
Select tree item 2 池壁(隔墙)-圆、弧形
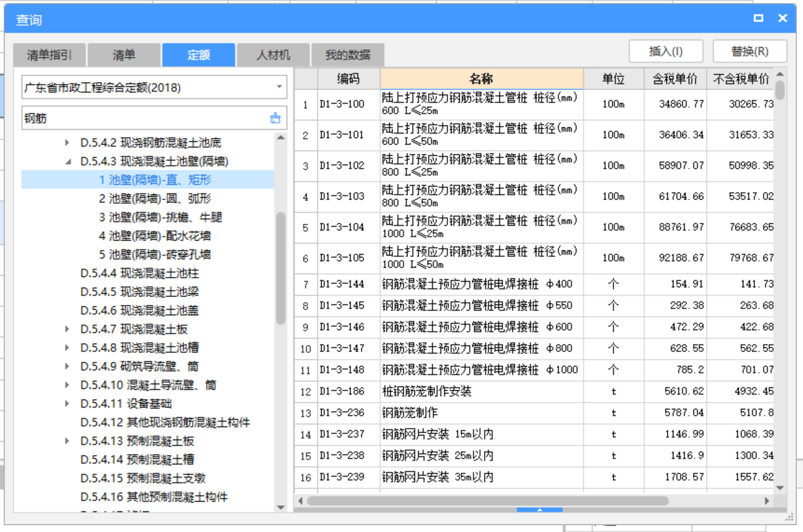click(x=155, y=199)
